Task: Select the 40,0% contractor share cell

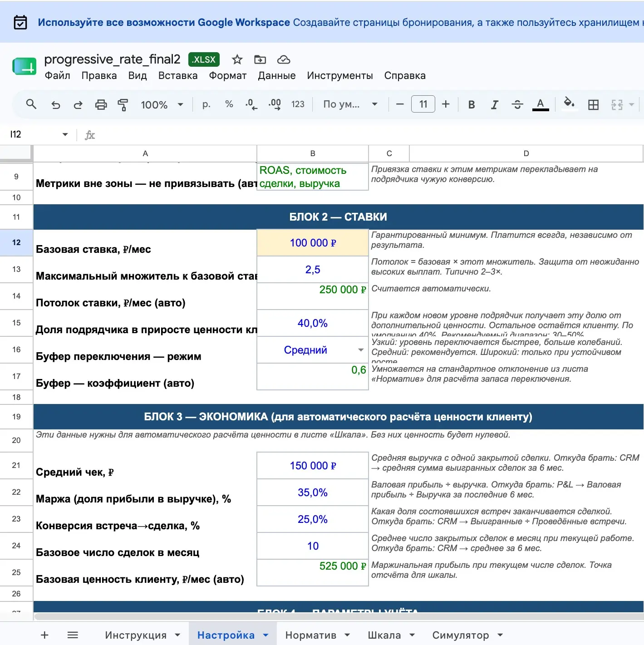Action: coord(313,323)
